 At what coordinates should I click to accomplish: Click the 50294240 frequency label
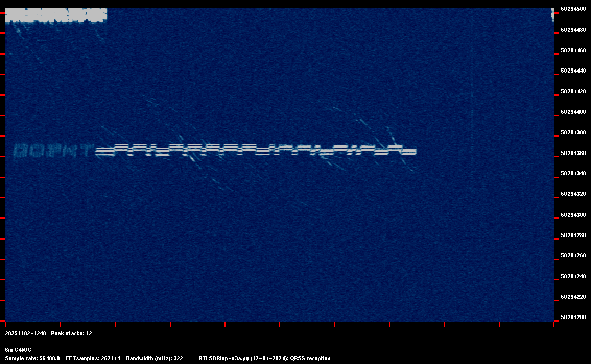573,276
